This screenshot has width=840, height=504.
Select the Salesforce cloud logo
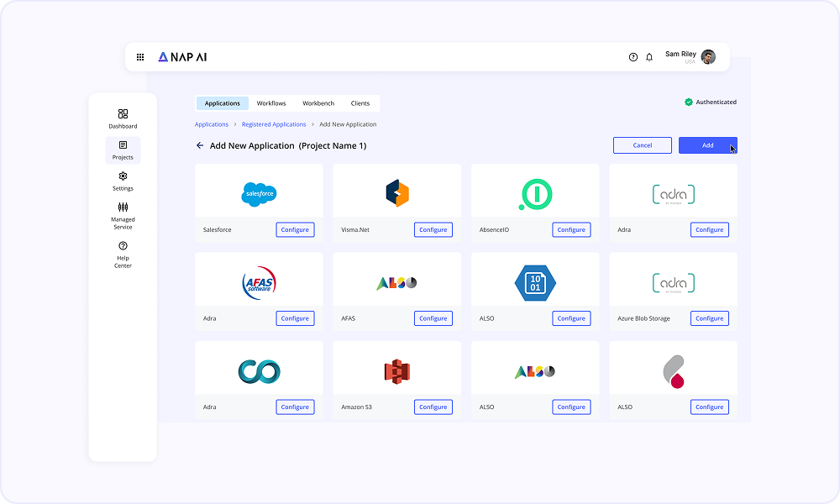[x=259, y=194]
